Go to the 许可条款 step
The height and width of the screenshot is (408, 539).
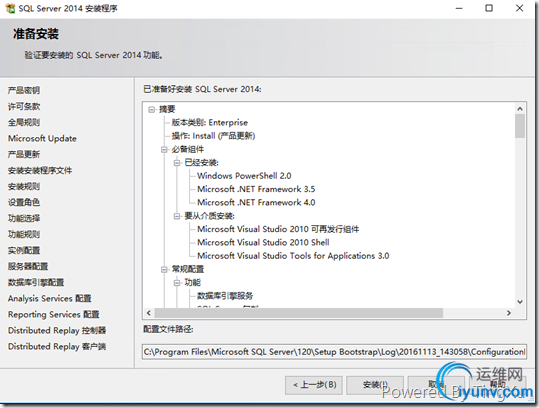(x=24, y=107)
